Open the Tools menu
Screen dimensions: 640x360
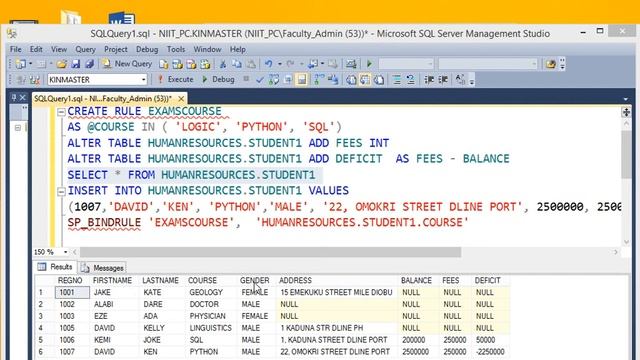[x=176, y=49]
